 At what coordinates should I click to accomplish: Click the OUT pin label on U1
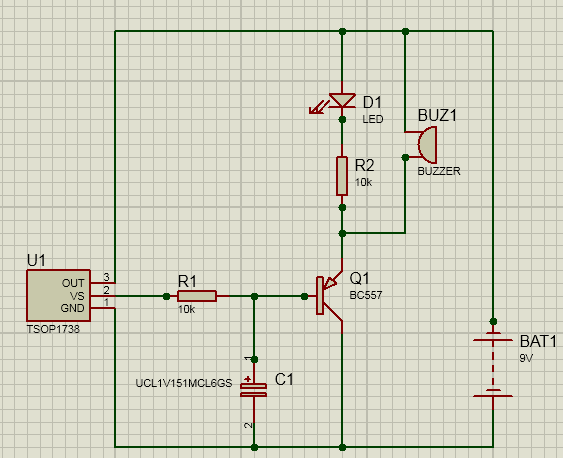(x=73, y=283)
